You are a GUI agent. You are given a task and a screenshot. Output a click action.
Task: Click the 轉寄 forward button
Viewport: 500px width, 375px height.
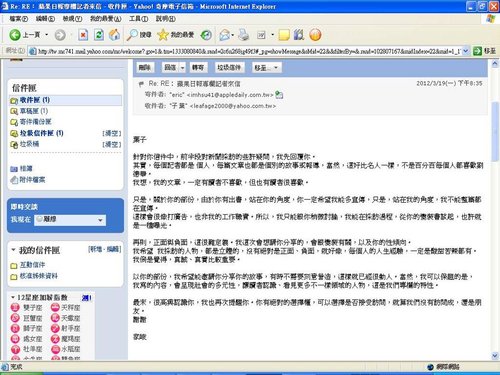point(198,68)
